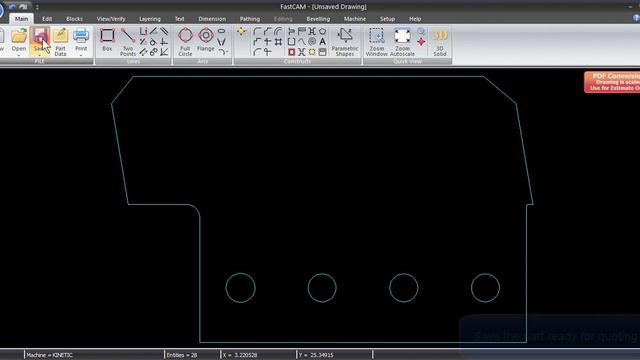Choose the perpendicular line tool in Lines group
Image resolution: width=640 pixels, height=360 pixels.
coord(164,42)
